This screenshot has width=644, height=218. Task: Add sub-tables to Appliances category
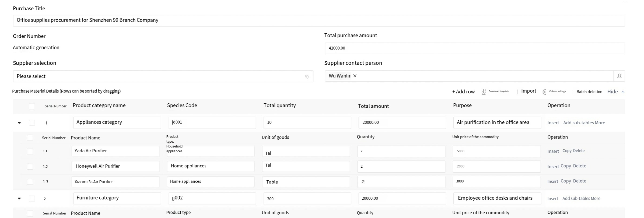pos(578,123)
